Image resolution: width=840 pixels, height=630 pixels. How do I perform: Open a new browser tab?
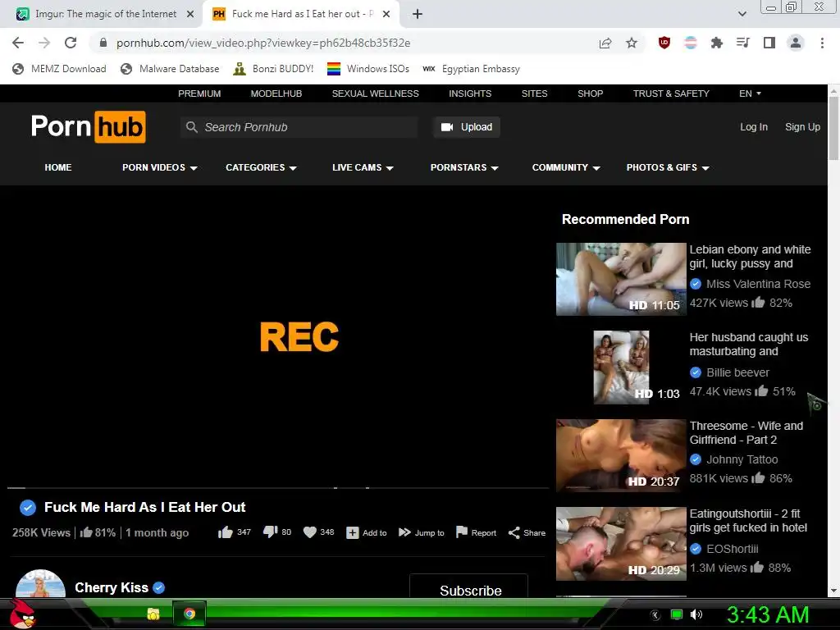coord(418,14)
